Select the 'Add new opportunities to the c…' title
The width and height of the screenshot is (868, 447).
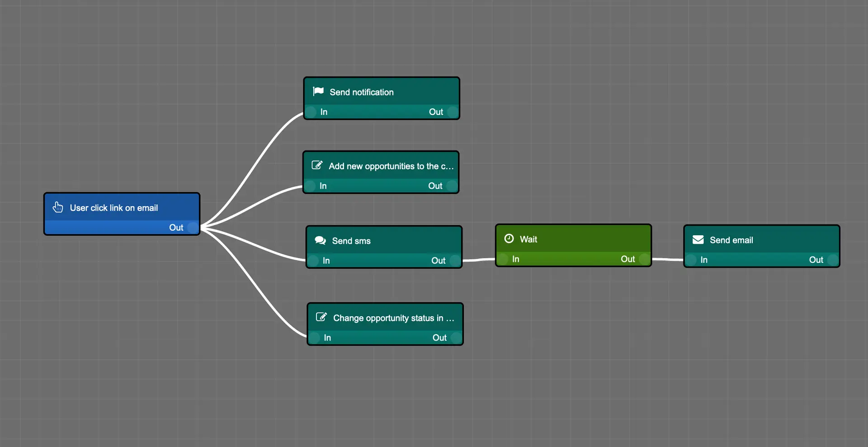391,166
